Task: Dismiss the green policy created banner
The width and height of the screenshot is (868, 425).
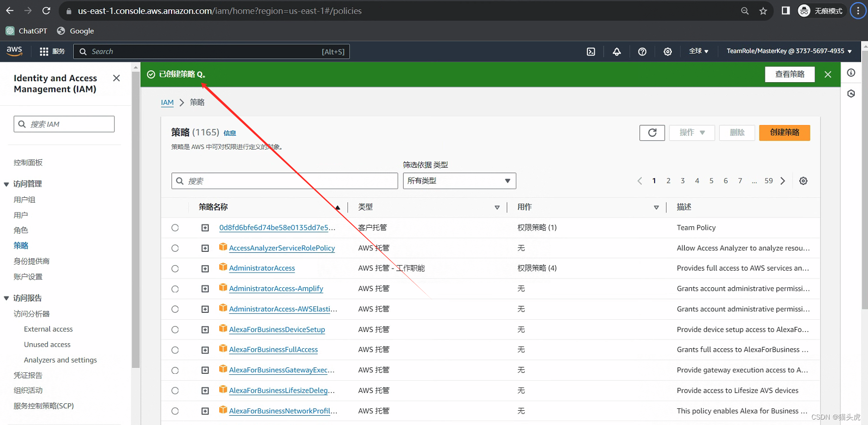Action: click(828, 74)
